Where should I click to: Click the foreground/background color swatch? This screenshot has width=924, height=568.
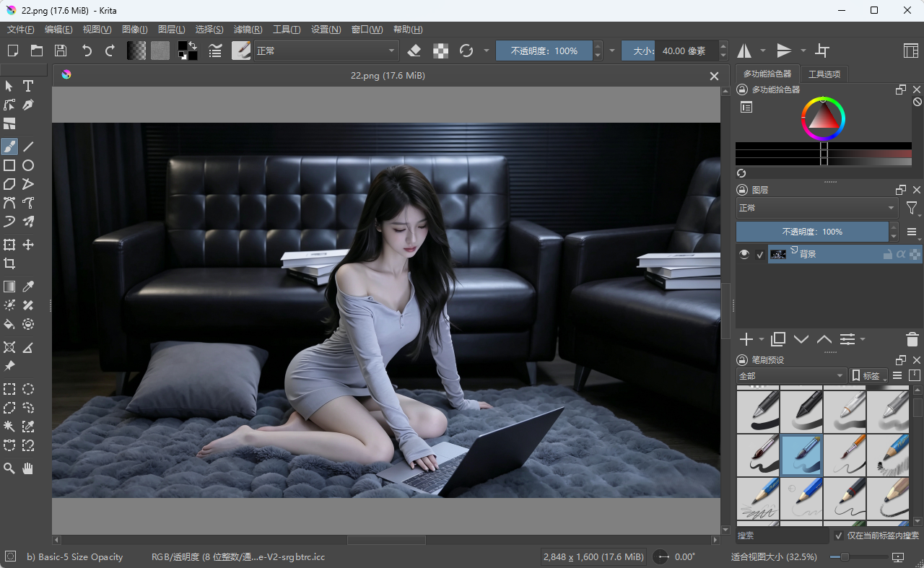188,51
